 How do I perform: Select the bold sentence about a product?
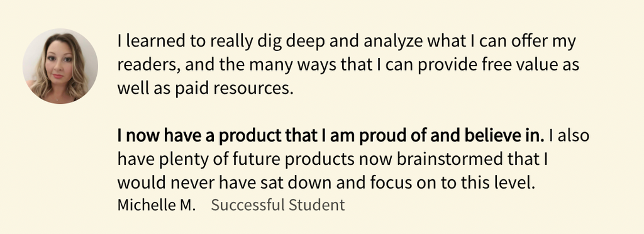pos(331,135)
